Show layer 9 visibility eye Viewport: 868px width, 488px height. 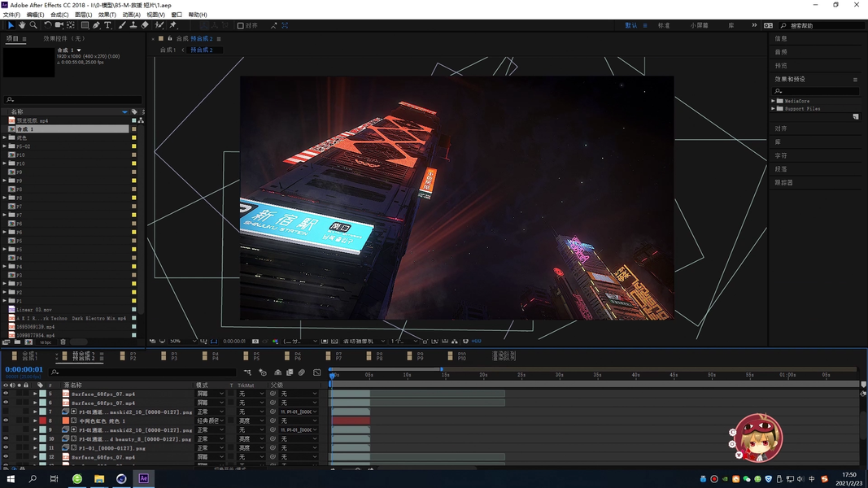(6, 430)
